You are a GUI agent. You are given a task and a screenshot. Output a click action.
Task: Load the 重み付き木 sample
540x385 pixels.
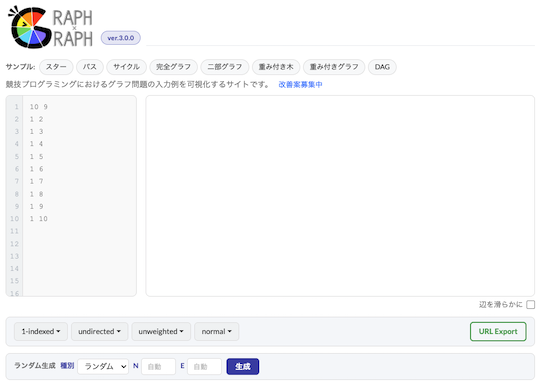276,67
